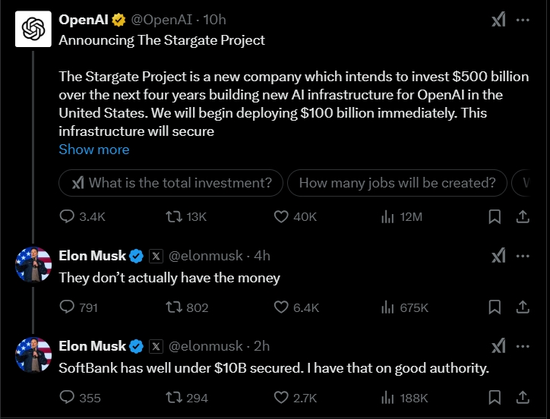Open more options on the 4h Elon Musk reply
This screenshot has width=550, height=419.
coord(523,256)
